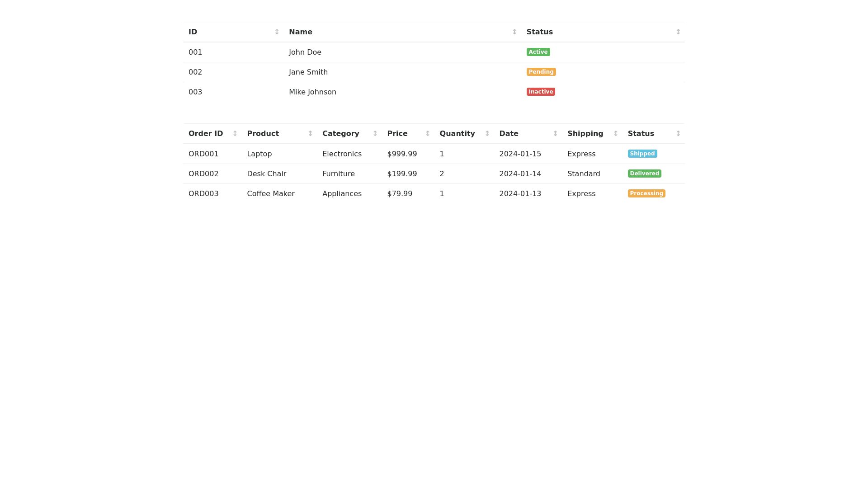The image size is (868, 488).
Task: Click the Processing status badge
Action: point(646,193)
